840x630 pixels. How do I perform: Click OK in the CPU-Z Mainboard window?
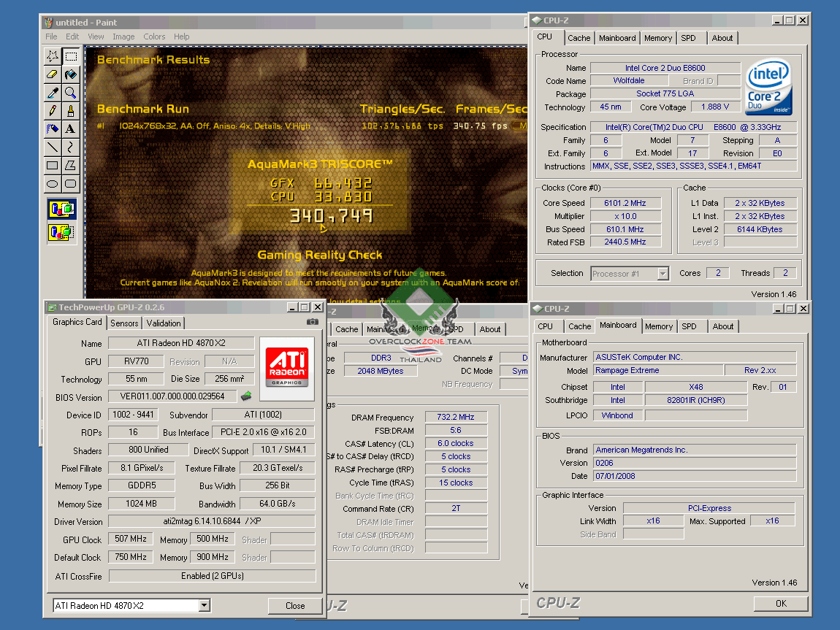pos(781,603)
